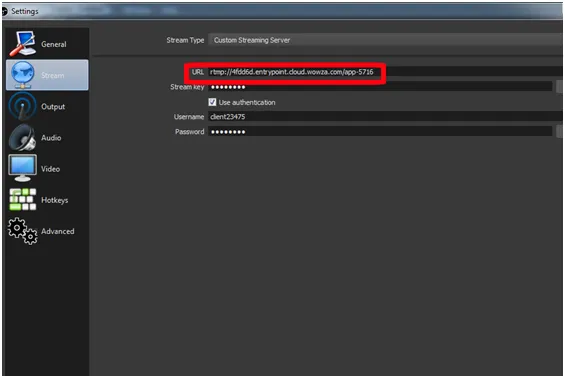This screenshot has height=378, width=565.
Task: Click the Username field with client23475
Action: tap(386, 117)
